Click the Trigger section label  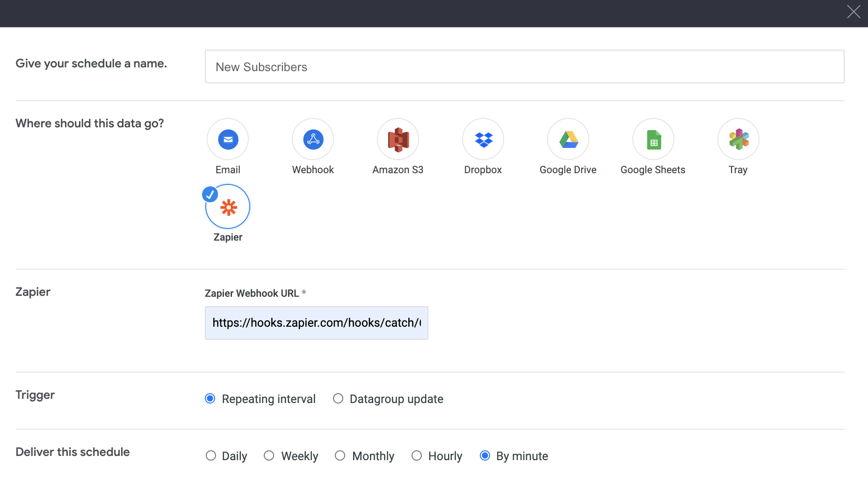[x=35, y=395]
